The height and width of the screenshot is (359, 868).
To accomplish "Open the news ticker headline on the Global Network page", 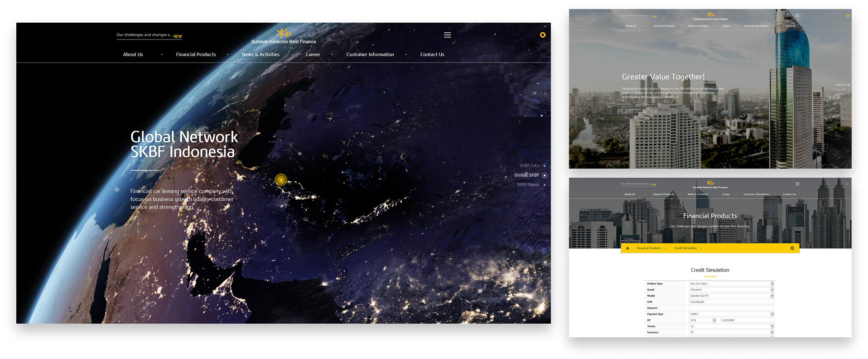I will point(149,35).
